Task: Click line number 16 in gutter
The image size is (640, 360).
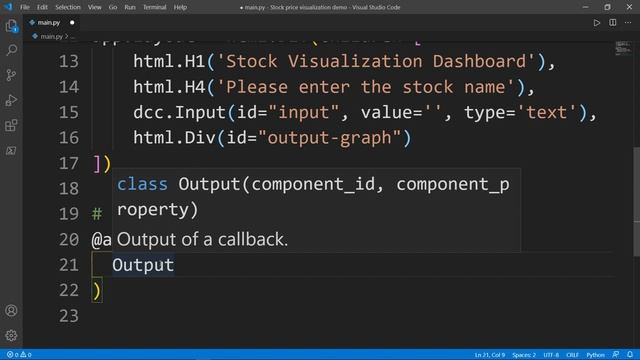Action: tap(69, 138)
